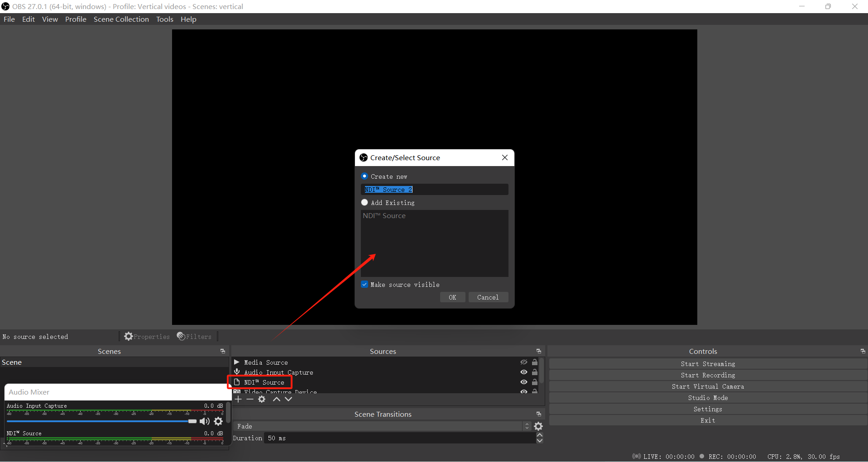Image resolution: width=868 pixels, height=462 pixels.
Task: Show the hidden Media Source via its eye icon
Action: click(x=523, y=362)
